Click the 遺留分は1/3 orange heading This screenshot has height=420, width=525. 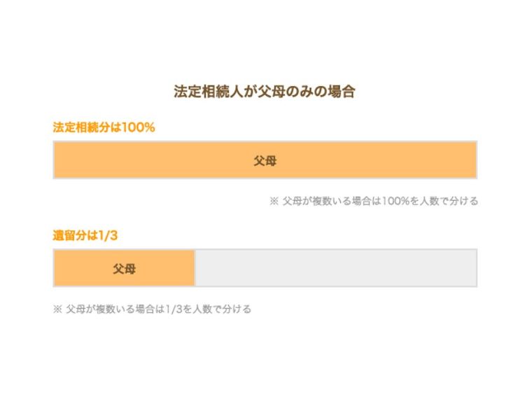pyautogui.click(x=85, y=235)
